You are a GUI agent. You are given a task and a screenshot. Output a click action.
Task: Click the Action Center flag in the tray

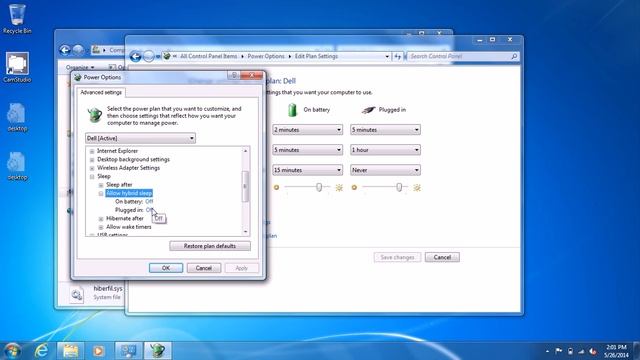click(x=558, y=351)
